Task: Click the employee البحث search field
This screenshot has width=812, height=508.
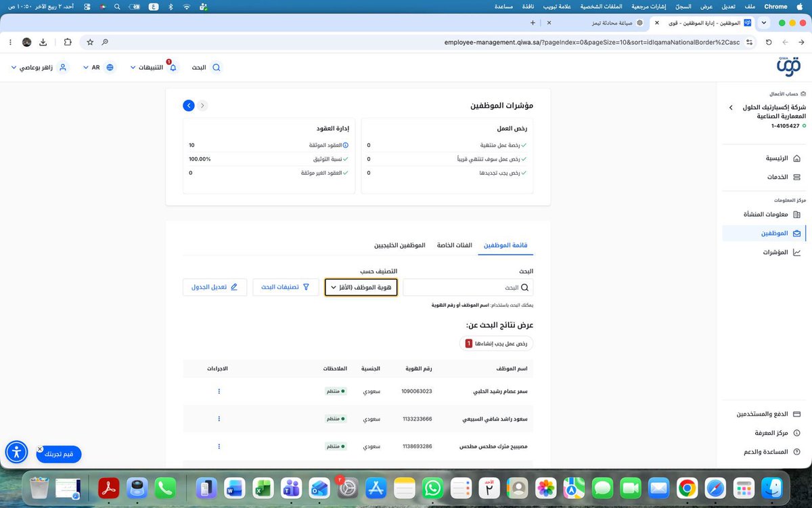Action: coord(468,287)
